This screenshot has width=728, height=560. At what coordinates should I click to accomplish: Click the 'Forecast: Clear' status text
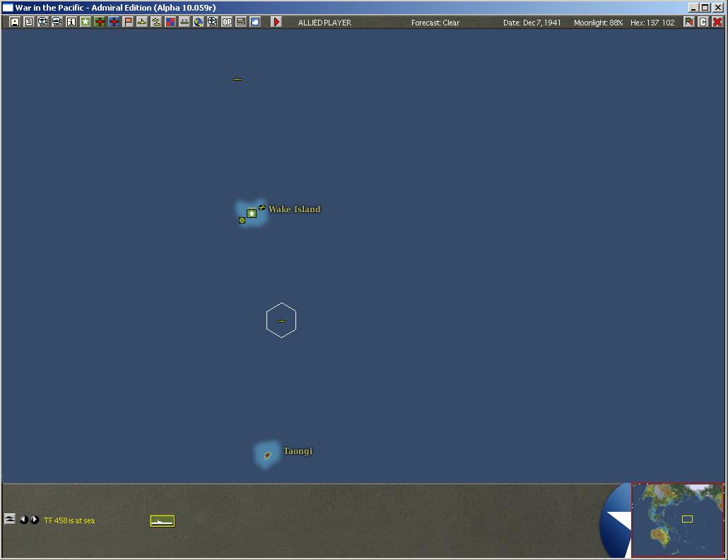[x=435, y=23]
